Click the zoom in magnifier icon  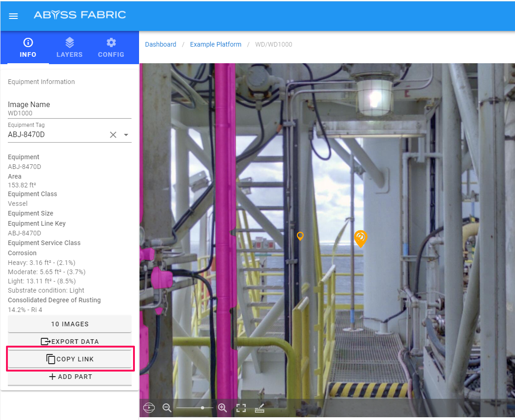click(222, 408)
